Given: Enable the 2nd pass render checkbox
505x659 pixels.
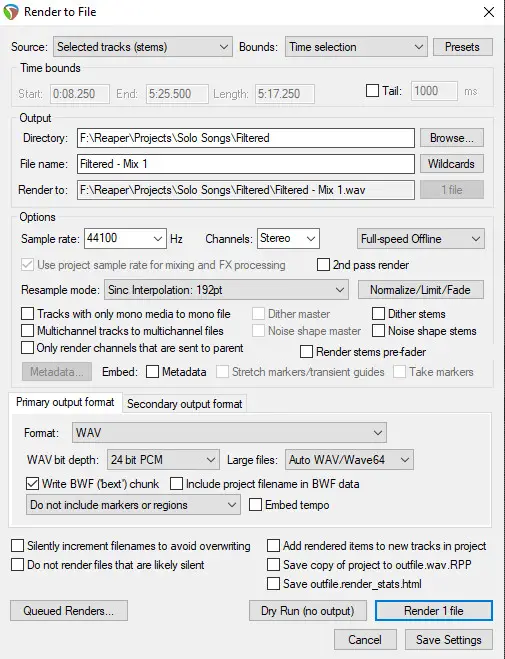Looking at the screenshot, I should [x=323, y=265].
